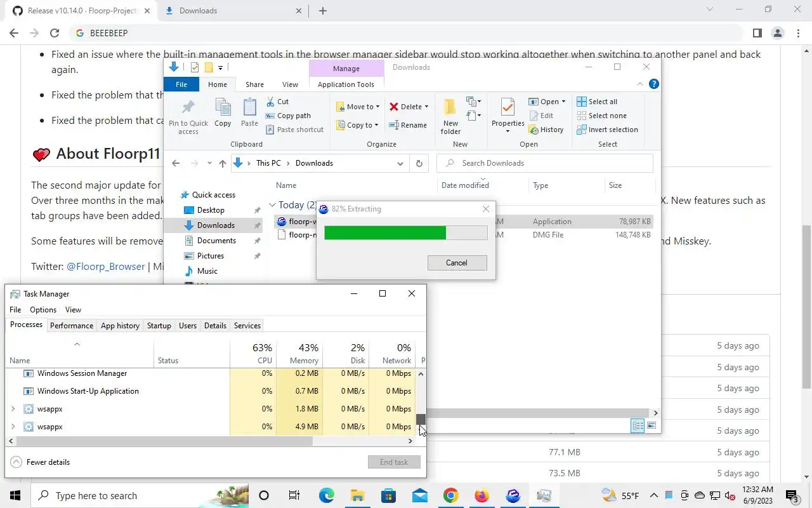Viewport: 812px width, 508px height.
Task: Click Edit in the Open group
Action: (541, 116)
